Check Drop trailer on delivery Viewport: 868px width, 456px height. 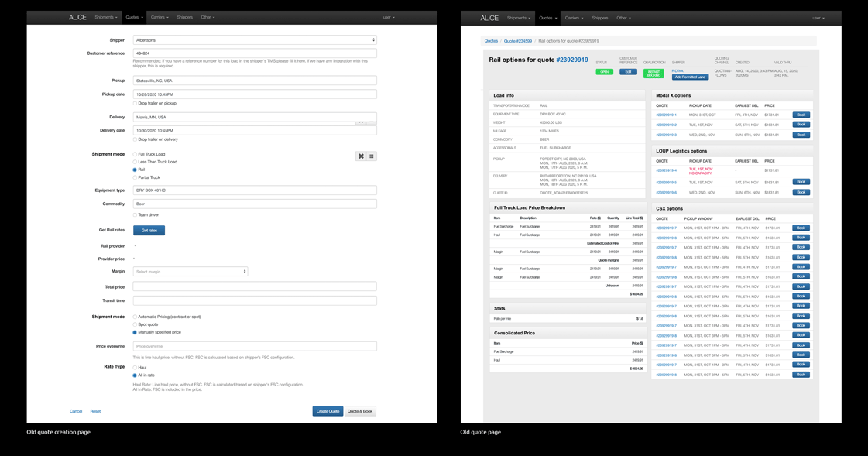135,139
